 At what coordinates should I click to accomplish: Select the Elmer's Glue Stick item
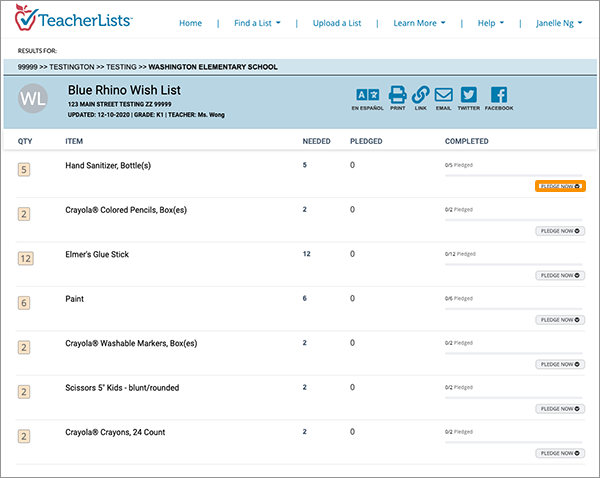point(97,254)
